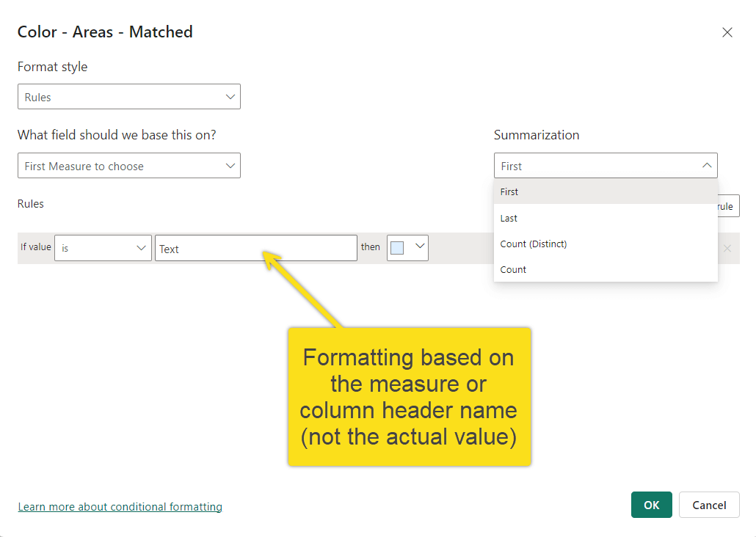Screen dimensions: 756x537
Task: Click the yellow annotation callout box
Action: [x=409, y=396]
